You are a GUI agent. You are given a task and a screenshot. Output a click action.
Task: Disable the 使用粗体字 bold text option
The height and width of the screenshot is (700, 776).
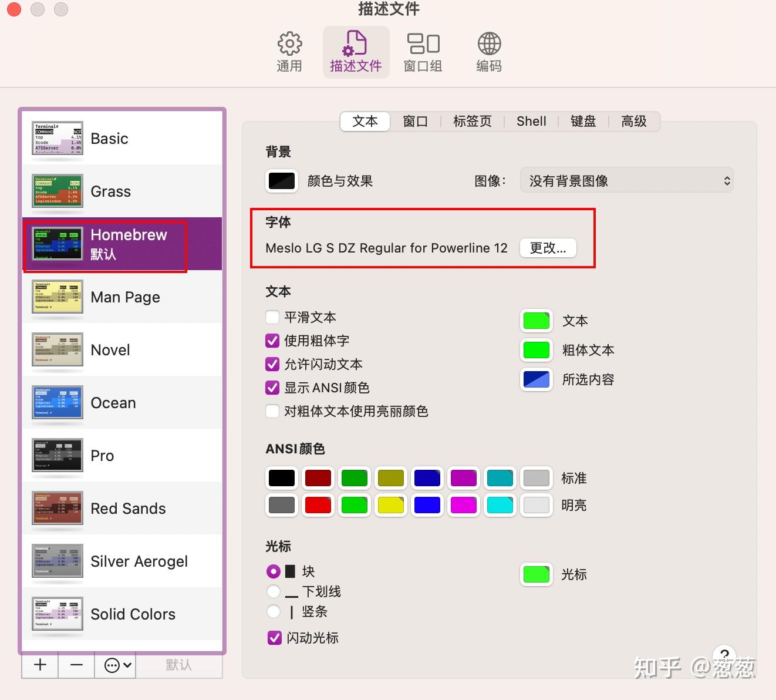point(272,341)
